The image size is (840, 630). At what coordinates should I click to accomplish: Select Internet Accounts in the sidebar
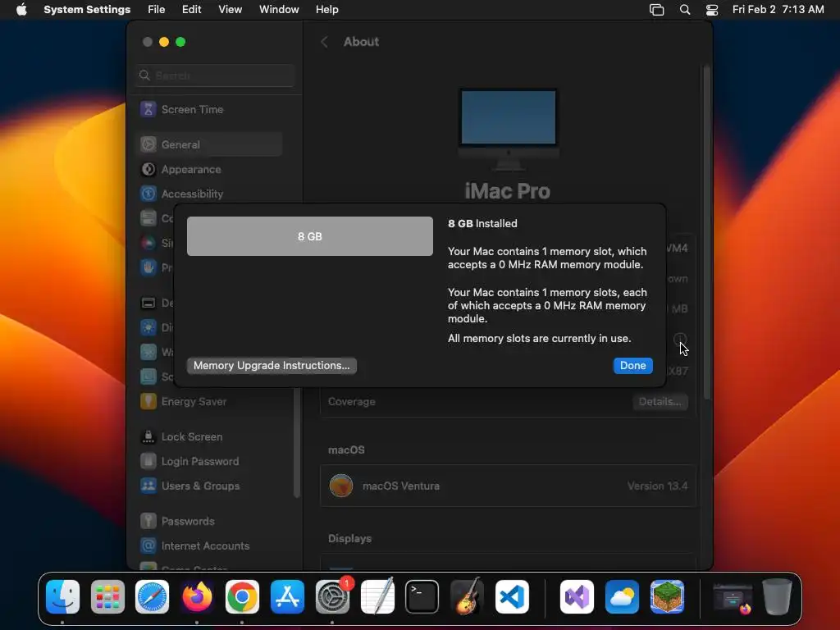tap(209, 546)
